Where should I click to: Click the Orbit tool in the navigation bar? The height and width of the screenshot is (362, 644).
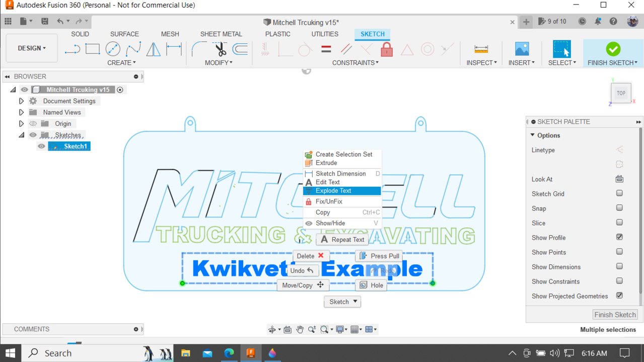(272, 329)
